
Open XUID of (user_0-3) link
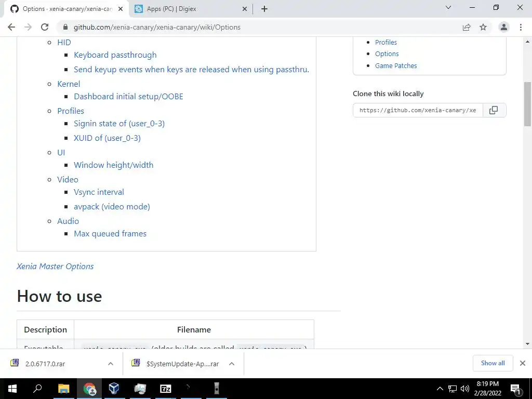click(x=107, y=138)
